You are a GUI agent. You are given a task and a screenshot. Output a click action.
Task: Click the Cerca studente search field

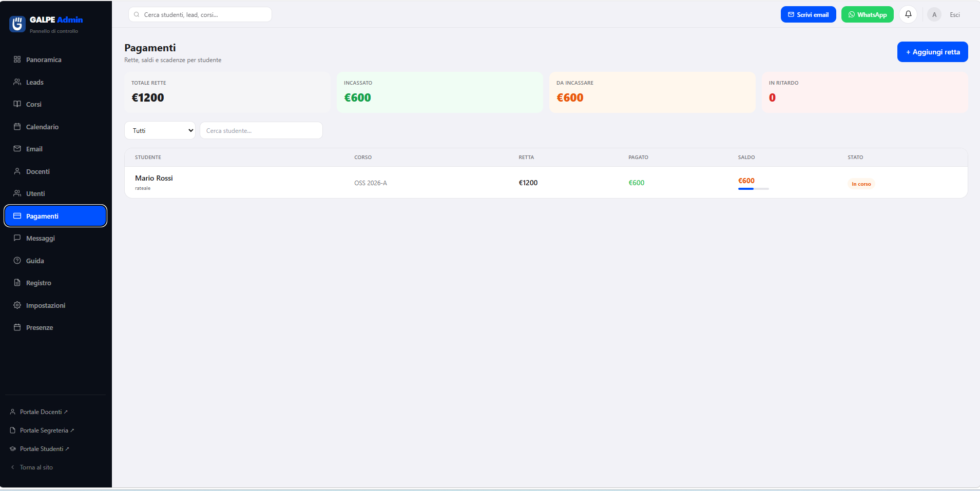[261, 130]
